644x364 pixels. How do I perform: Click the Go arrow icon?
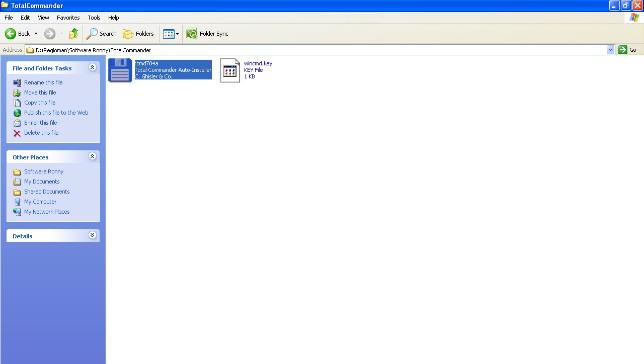click(622, 50)
